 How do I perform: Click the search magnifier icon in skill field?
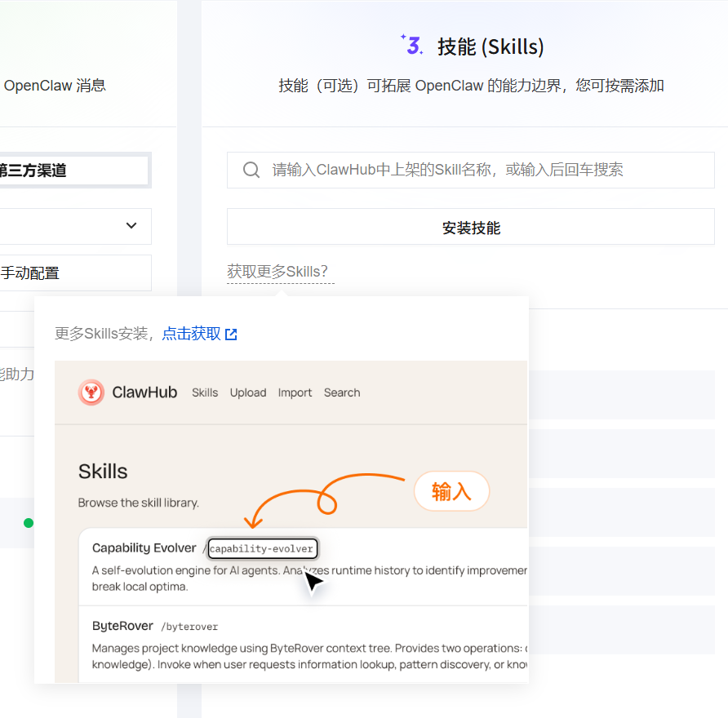click(x=251, y=170)
